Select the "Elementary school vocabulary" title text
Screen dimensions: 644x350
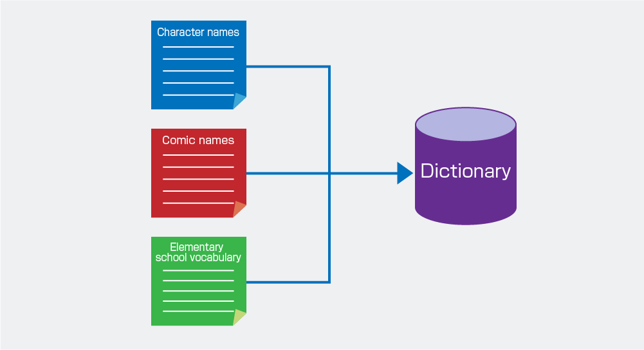pos(198,252)
